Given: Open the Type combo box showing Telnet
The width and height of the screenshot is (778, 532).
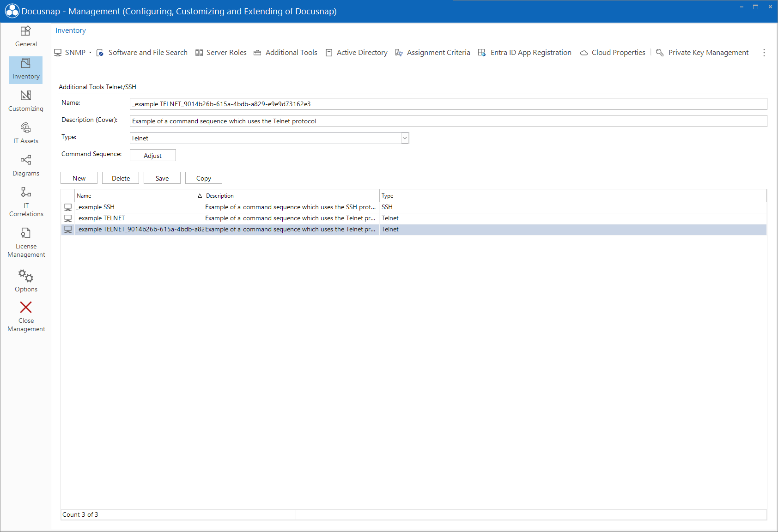Looking at the screenshot, I should [x=269, y=138].
